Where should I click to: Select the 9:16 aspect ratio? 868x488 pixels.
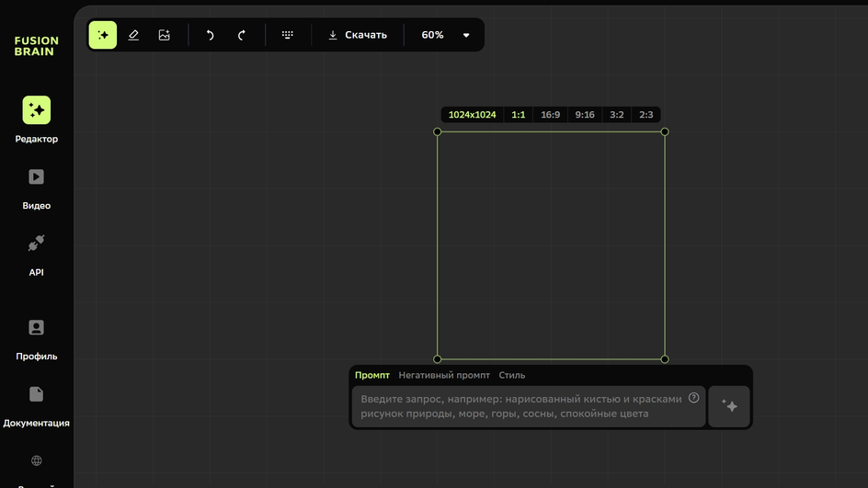point(585,115)
